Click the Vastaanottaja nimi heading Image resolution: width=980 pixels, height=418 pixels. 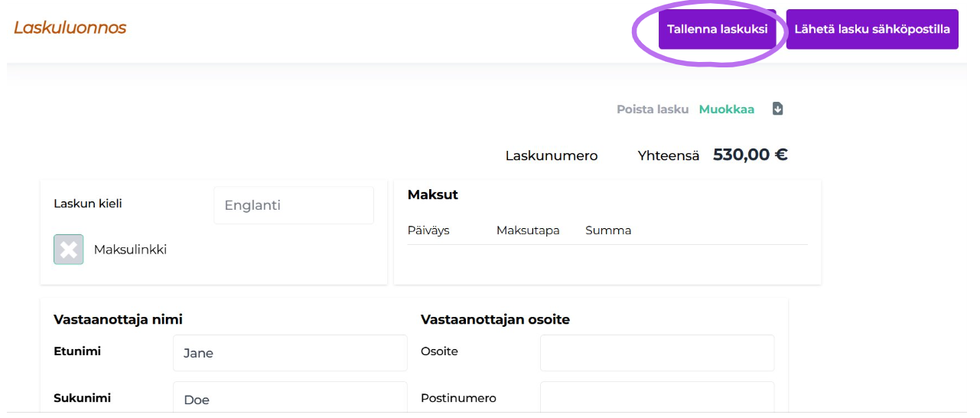118,319
